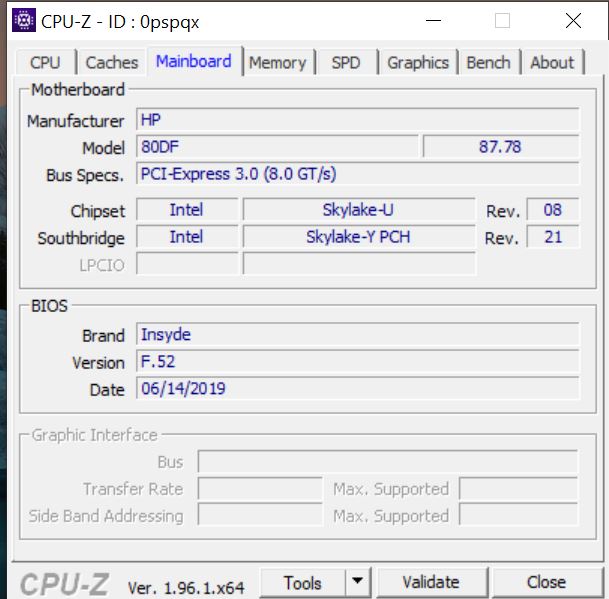Click the Model value 80DF

click(277, 146)
